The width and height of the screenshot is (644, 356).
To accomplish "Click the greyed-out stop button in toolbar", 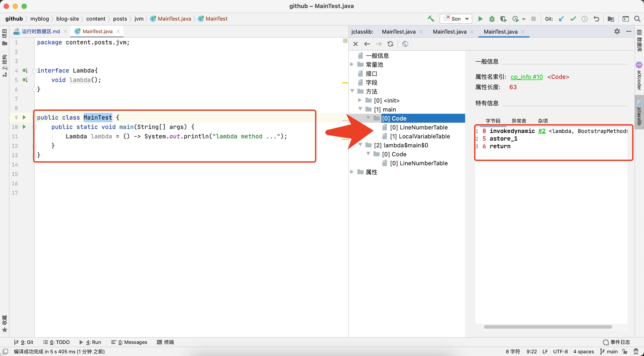I will (533, 19).
